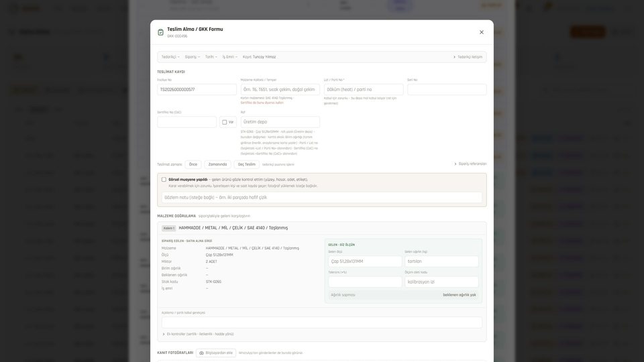Screen dimensions: 644x362
Task: Click the Tolerans input field
Action: coord(365,282)
